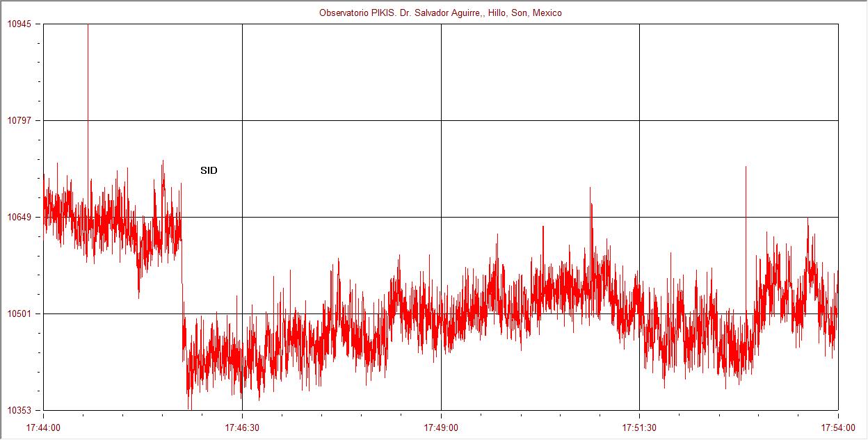The width and height of the screenshot is (868, 440).
Task: Select the 17:46:30 time label
Action: point(242,426)
